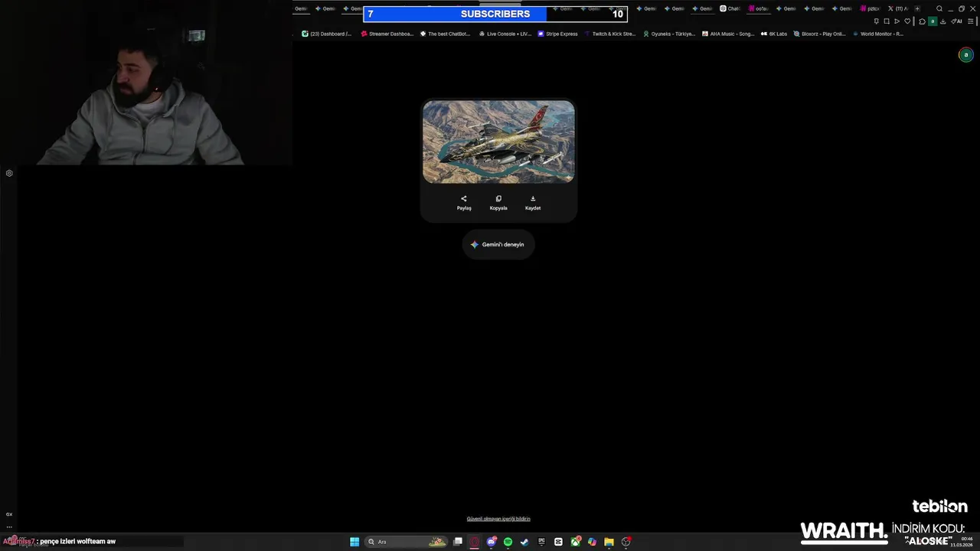Click the Ara taskbar search box
Viewport: 980px width, 551px height.
[x=406, y=542]
